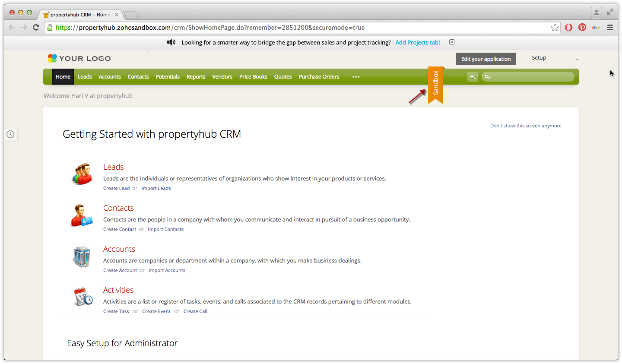Close the propertyhub CRM browser tab

117,15
